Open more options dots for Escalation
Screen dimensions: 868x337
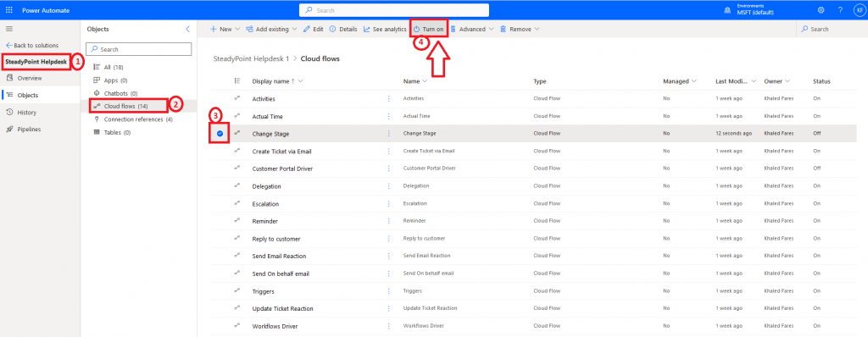click(x=388, y=203)
